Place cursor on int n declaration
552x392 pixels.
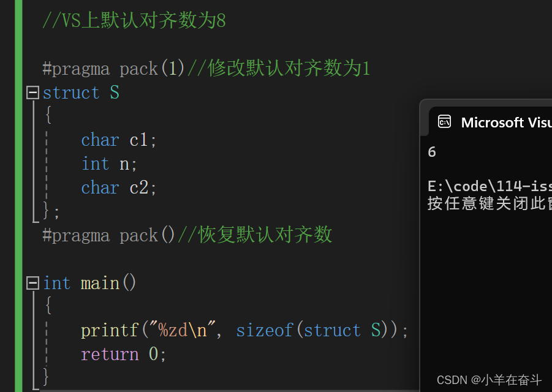coord(109,164)
